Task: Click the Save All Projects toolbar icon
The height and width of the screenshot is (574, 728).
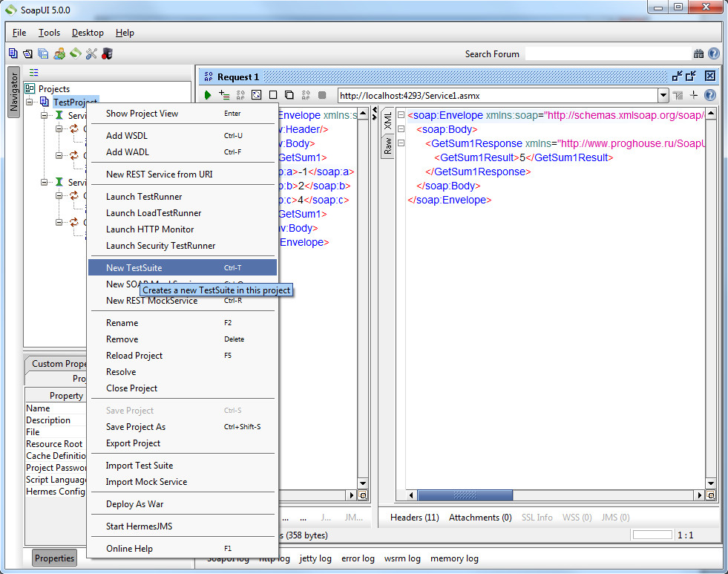Action: pyautogui.click(x=43, y=54)
